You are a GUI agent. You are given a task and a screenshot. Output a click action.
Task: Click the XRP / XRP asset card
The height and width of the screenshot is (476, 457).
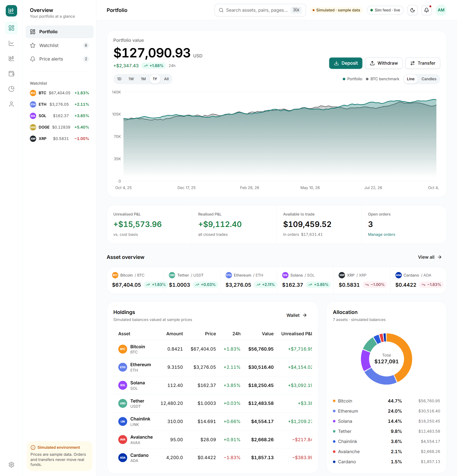coord(362,280)
